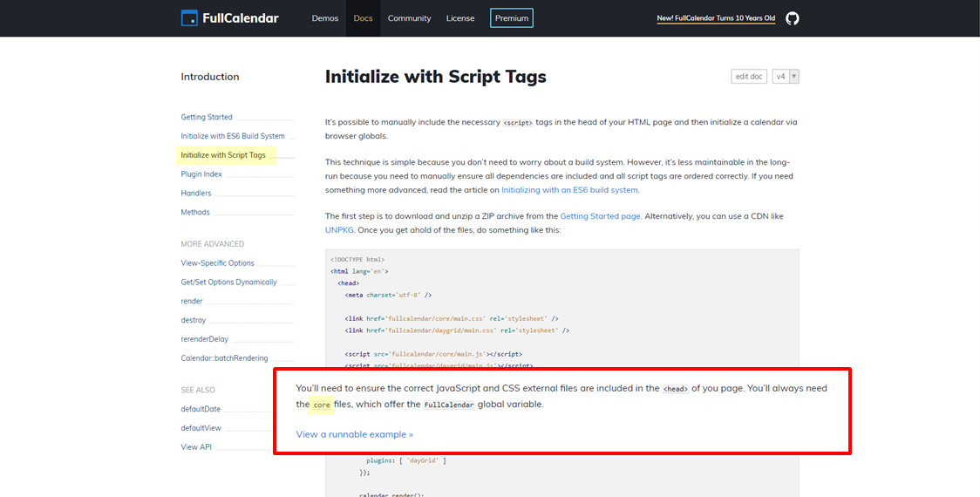The width and height of the screenshot is (980, 497).
Task: Open the FullCalendar Turns 10 Years Old announcement
Action: pos(716,19)
